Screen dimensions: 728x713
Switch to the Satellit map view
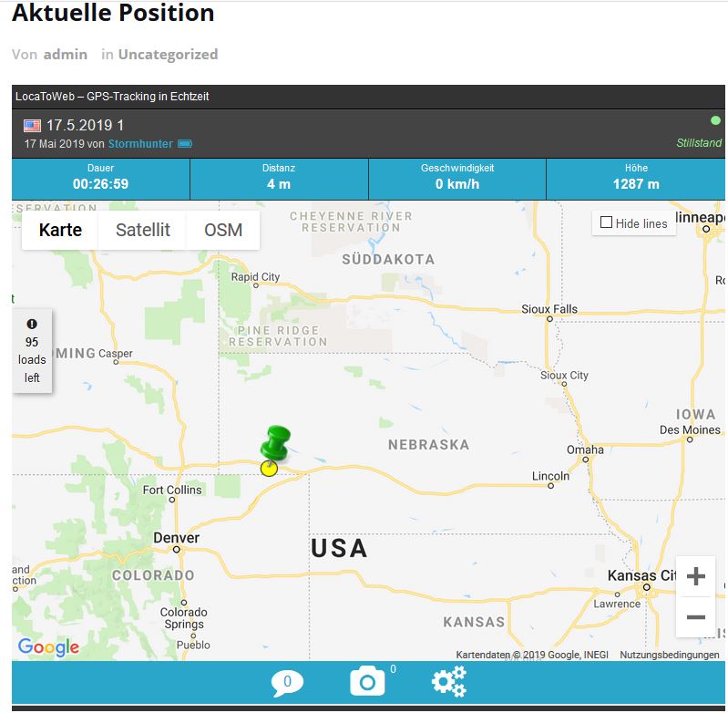pyautogui.click(x=142, y=230)
